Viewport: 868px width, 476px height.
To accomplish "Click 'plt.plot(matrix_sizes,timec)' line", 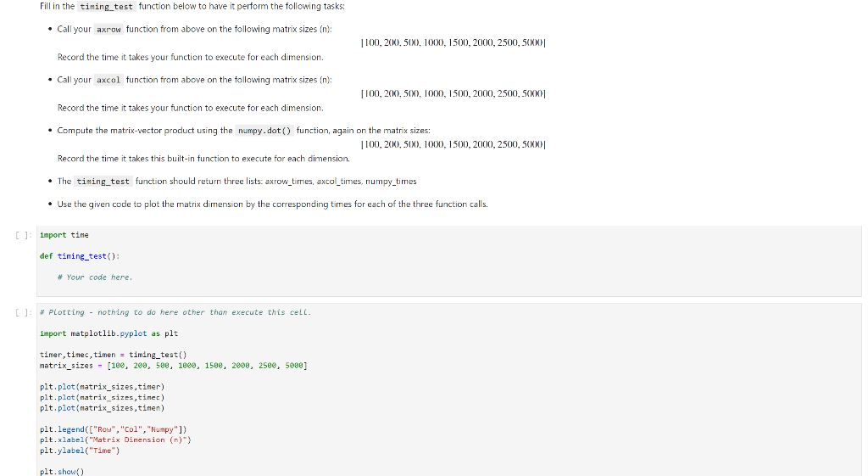I will (103, 397).
